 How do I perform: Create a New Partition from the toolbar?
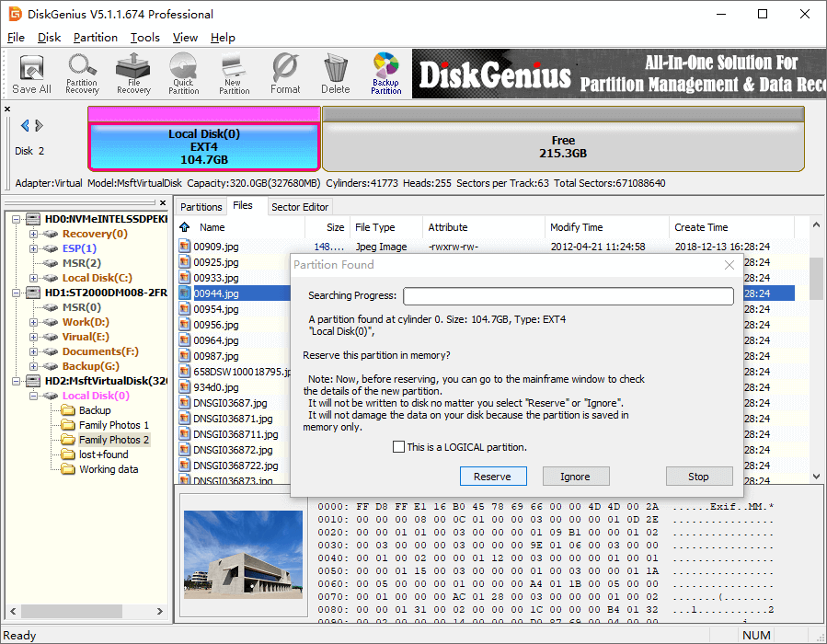pos(234,74)
